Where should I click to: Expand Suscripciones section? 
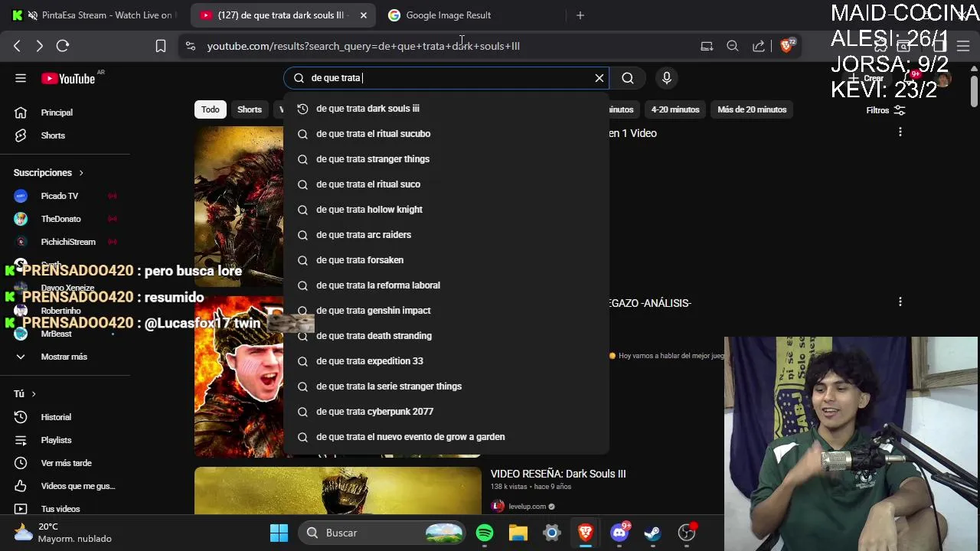coord(48,173)
